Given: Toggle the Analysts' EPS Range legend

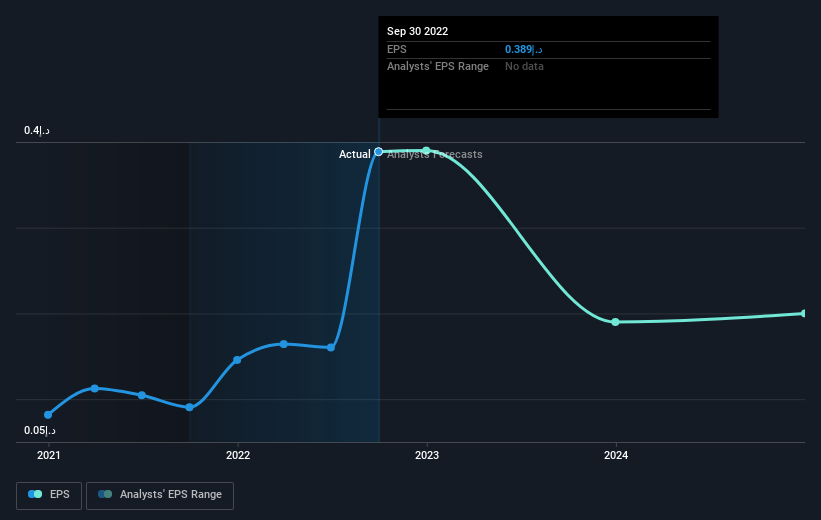Looking at the screenshot, I should point(160,495).
